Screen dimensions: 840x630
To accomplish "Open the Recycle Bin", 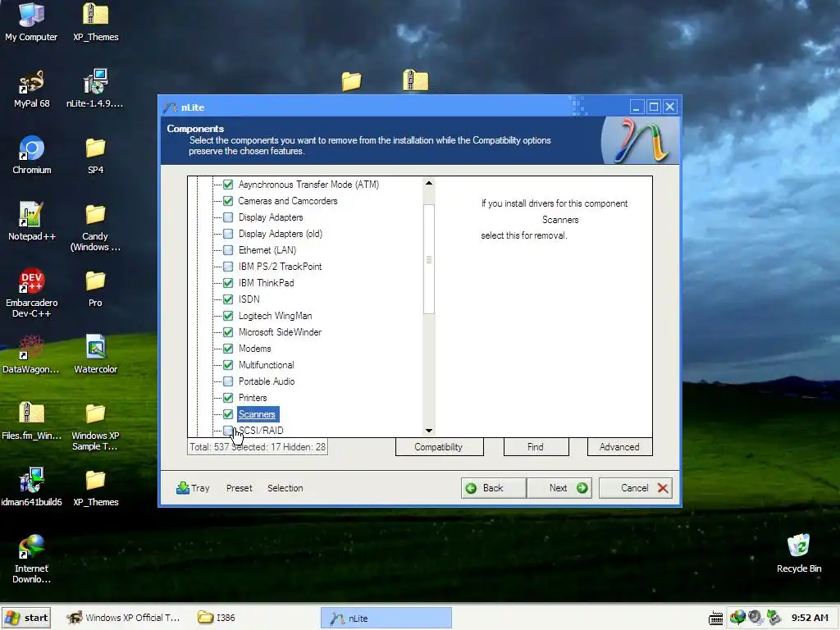I will pos(799,554).
